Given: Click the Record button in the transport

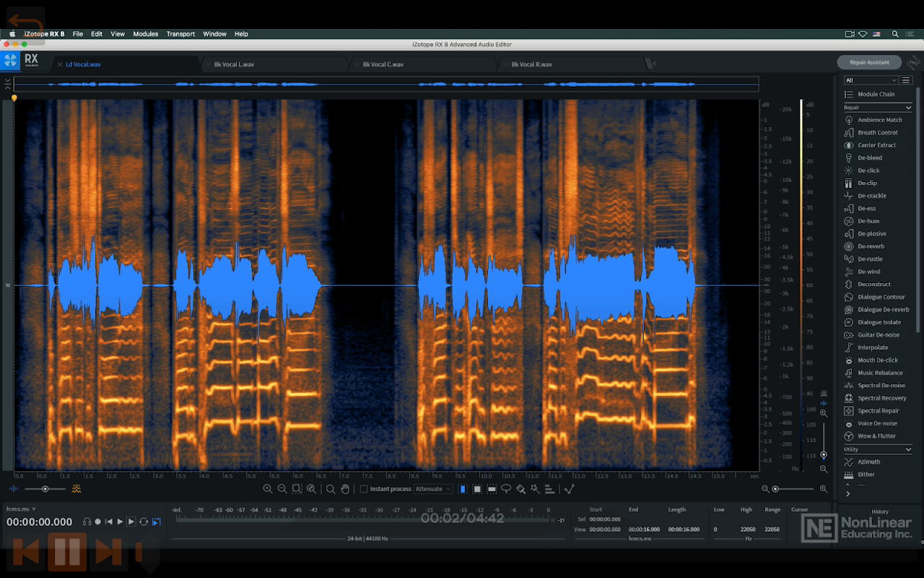Looking at the screenshot, I should (97, 522).
